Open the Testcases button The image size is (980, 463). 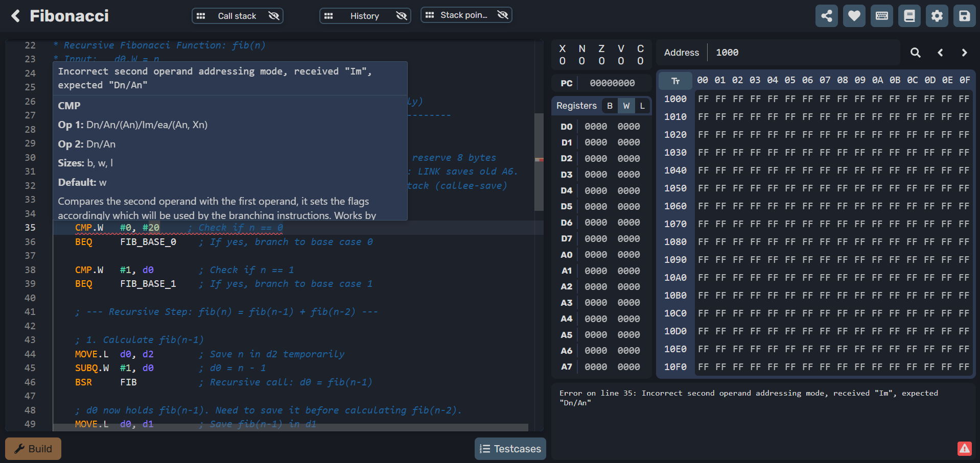click(510, 449)
